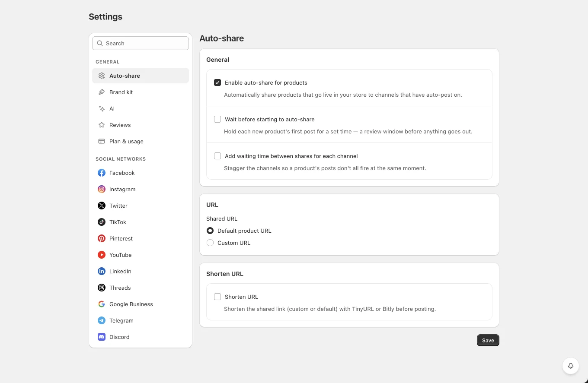This screenshot has width=588, height=383.
Task: Go to the Brand kit settings
Action: (141, 92)
